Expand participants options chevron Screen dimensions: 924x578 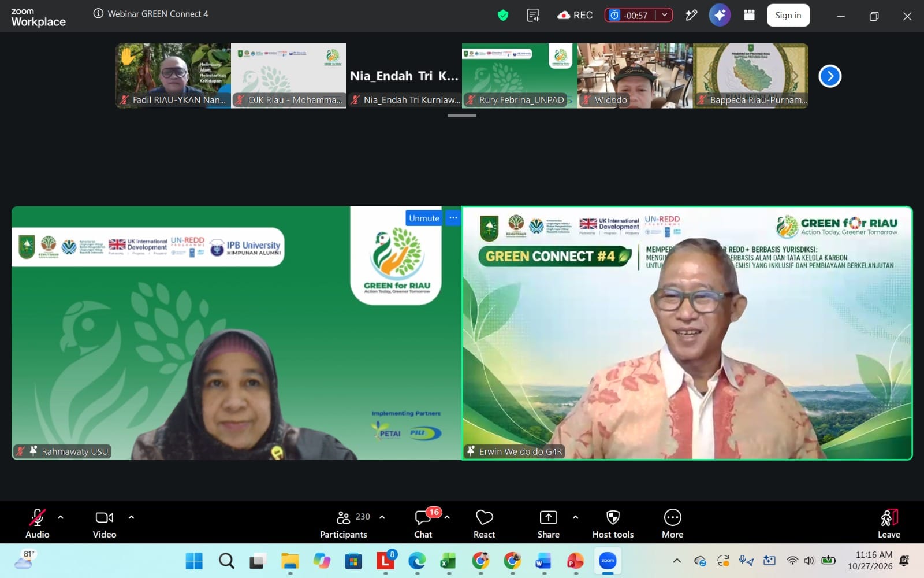click(x=382, y=517)
